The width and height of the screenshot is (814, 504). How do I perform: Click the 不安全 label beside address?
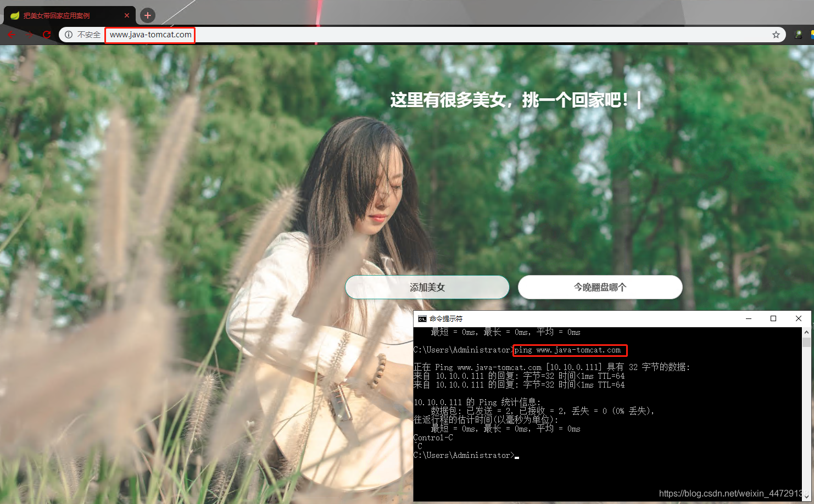pos(89,35)
